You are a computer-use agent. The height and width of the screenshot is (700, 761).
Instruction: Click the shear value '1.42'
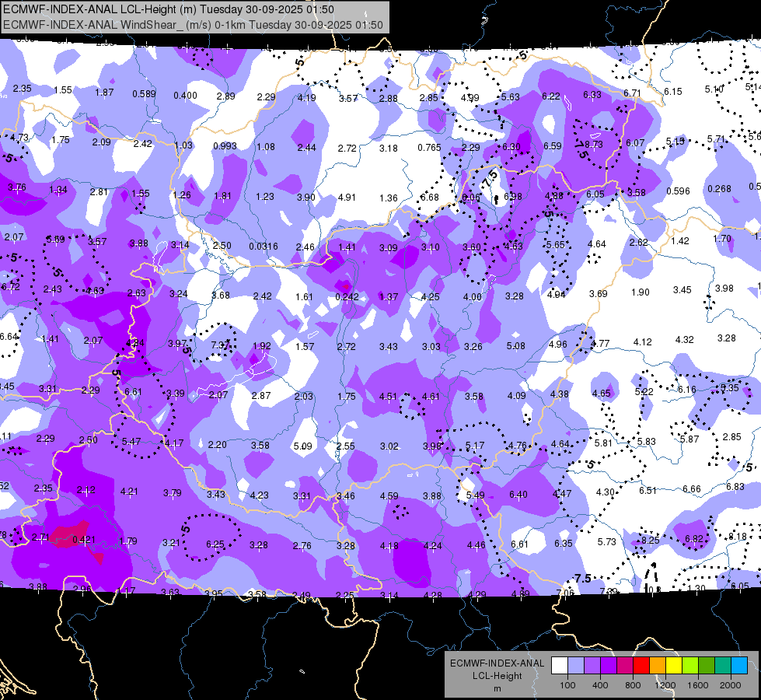tap(680, 241)
